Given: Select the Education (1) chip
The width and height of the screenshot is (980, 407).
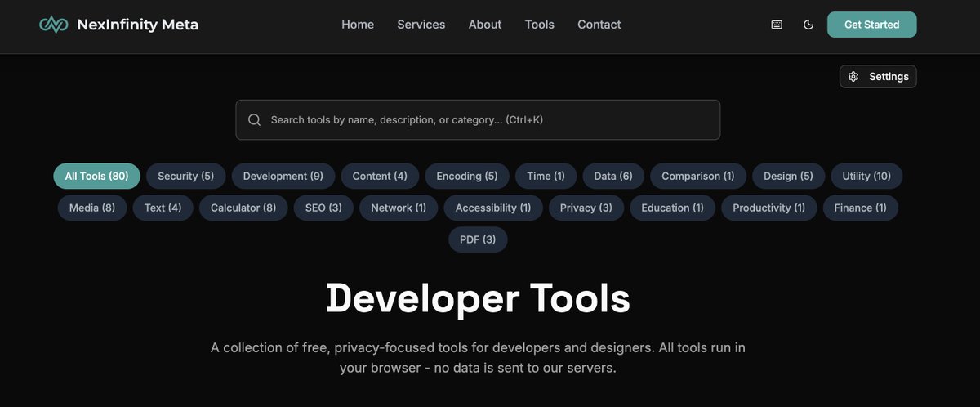Looking at the screenshot, I should (673, 208).
